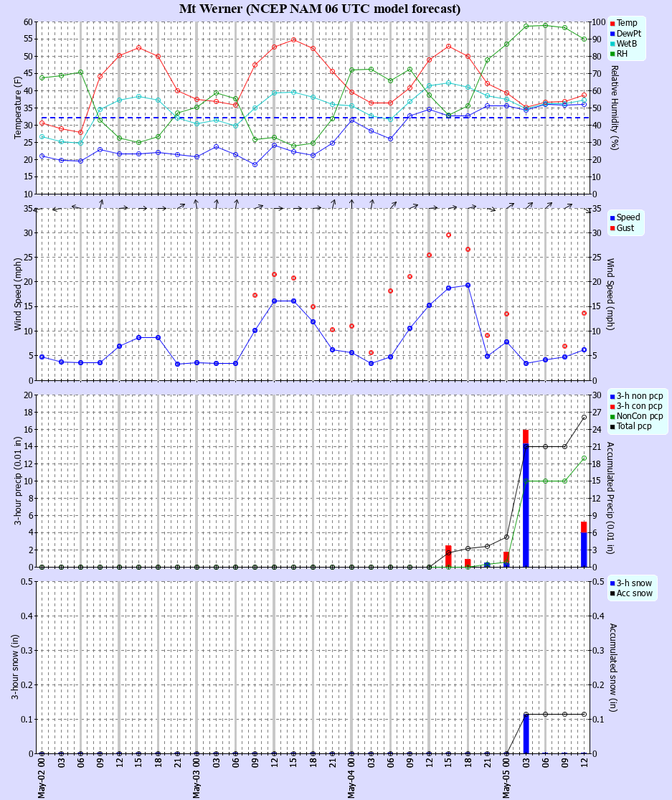This screenshot has width=672, height=800.
Task: Click the red Temp legend swatch
Action: click(x=612, y=24)
